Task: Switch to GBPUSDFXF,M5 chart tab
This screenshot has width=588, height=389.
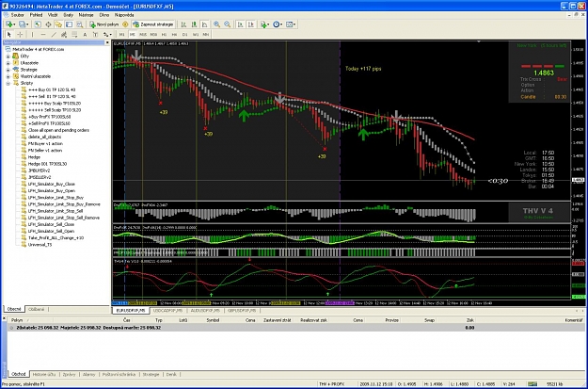Action: 242,311
